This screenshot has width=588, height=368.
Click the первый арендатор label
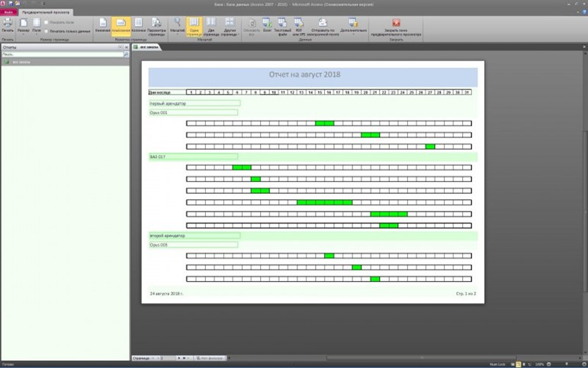194,103
